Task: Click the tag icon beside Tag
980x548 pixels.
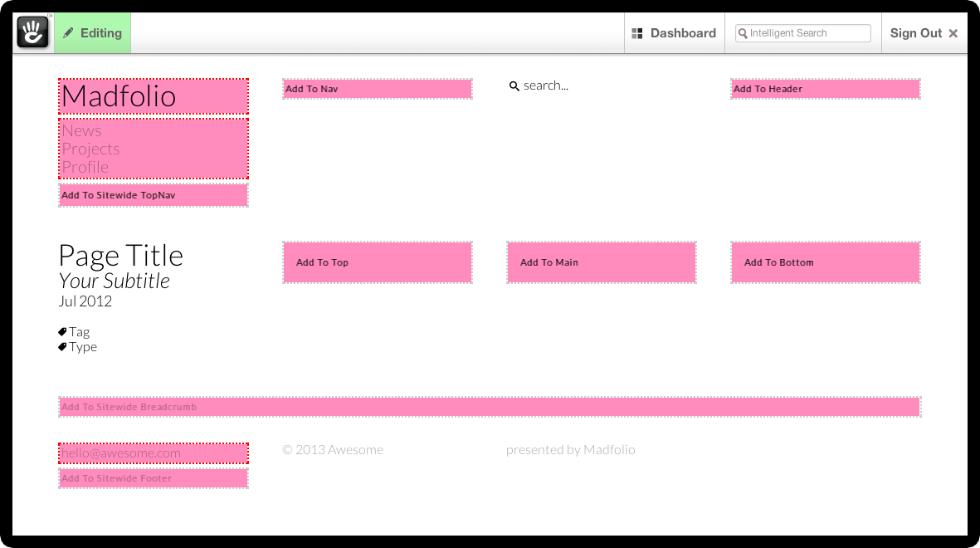Action: (x=62, y=332)
